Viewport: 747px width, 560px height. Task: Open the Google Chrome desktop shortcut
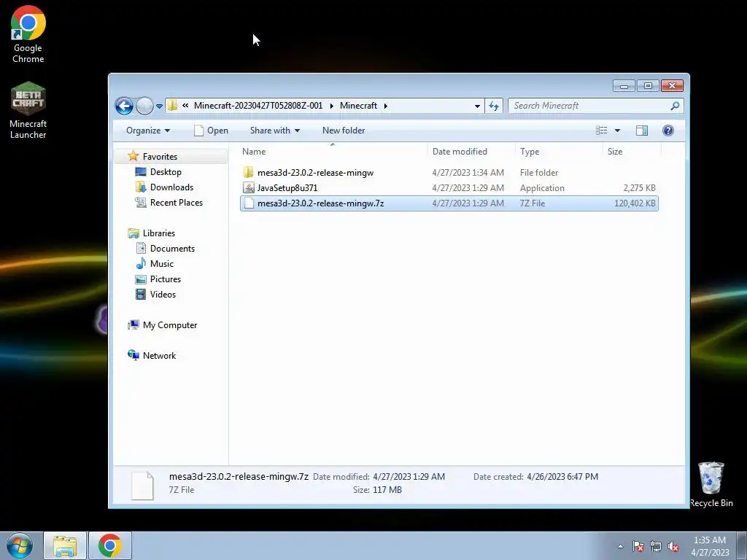coord(28,34)
